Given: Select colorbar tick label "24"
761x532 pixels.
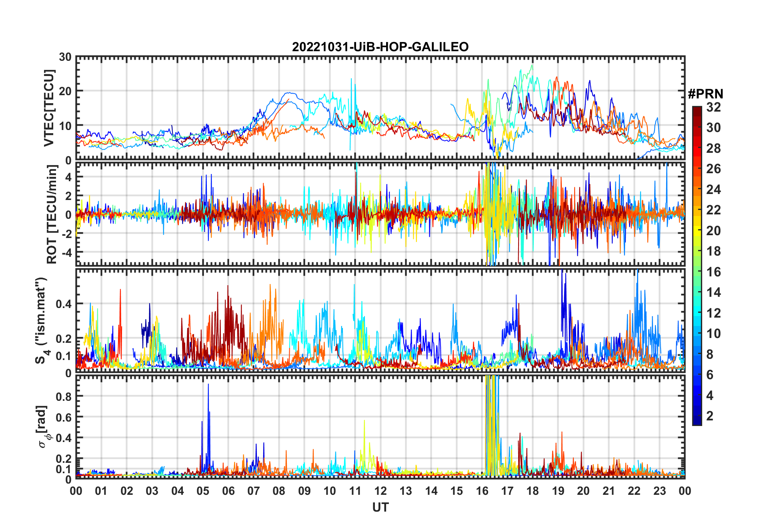Looking at the screenshot, I should point(713,190).
